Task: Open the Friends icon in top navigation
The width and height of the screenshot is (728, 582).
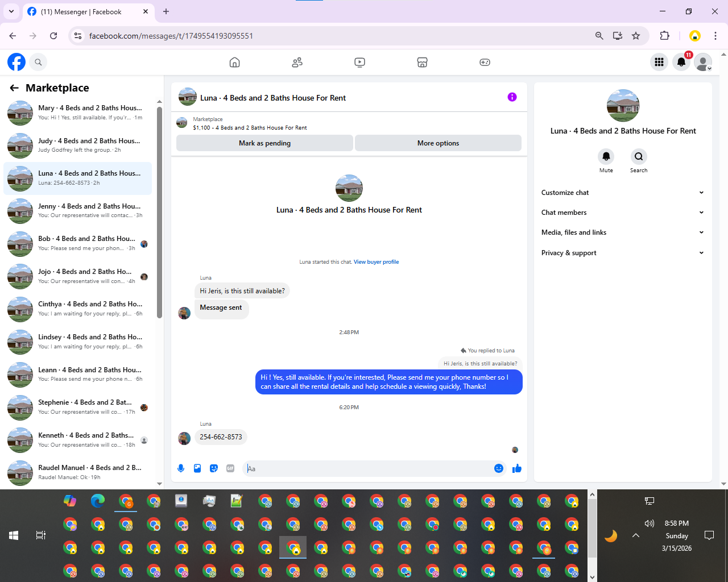Action: pyautogui.click(x=297, y=63)
